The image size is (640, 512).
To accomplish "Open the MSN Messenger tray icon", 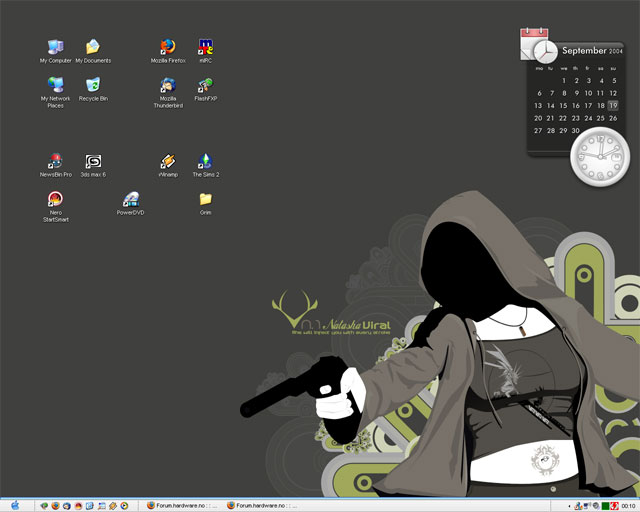I will pyautogui.click(x=578, y=506).
